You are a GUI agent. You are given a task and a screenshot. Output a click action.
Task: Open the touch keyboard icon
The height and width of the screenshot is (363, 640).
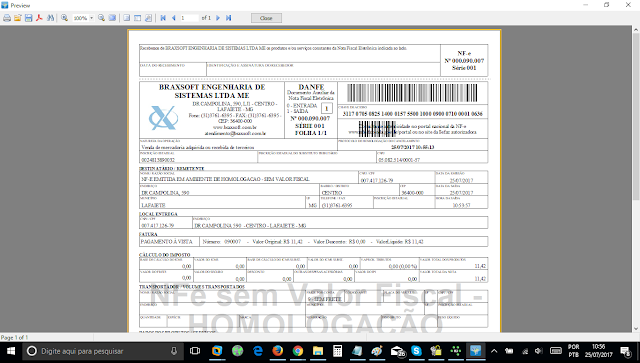click(x=556, y=351)
